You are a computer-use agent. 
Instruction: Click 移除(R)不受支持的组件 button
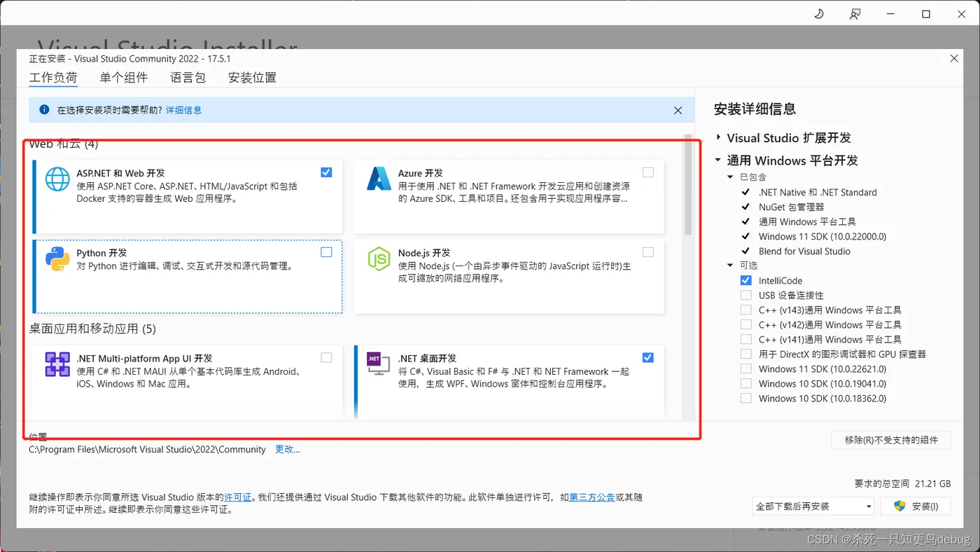point(891,440)
